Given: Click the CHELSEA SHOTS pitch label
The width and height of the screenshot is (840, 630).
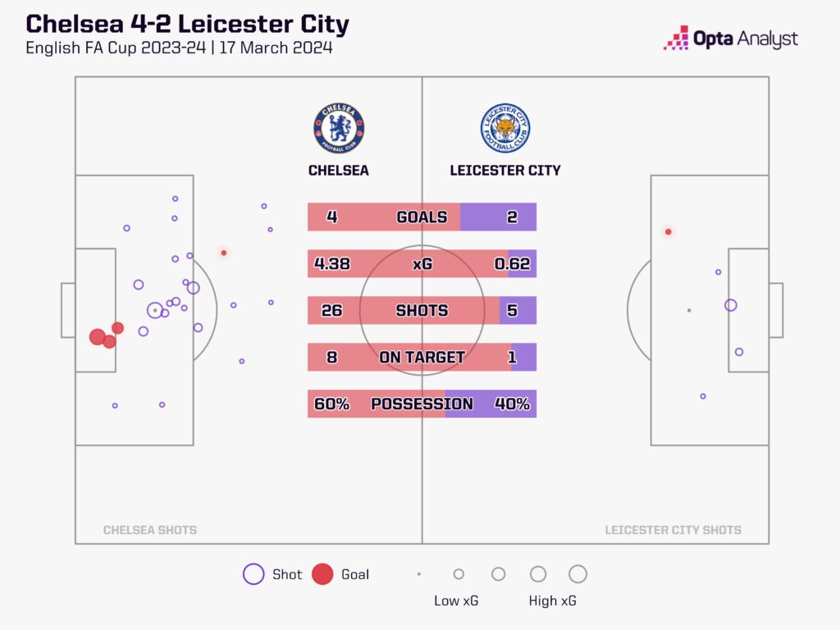Looking at the screenshot, I should click(150, 530).
